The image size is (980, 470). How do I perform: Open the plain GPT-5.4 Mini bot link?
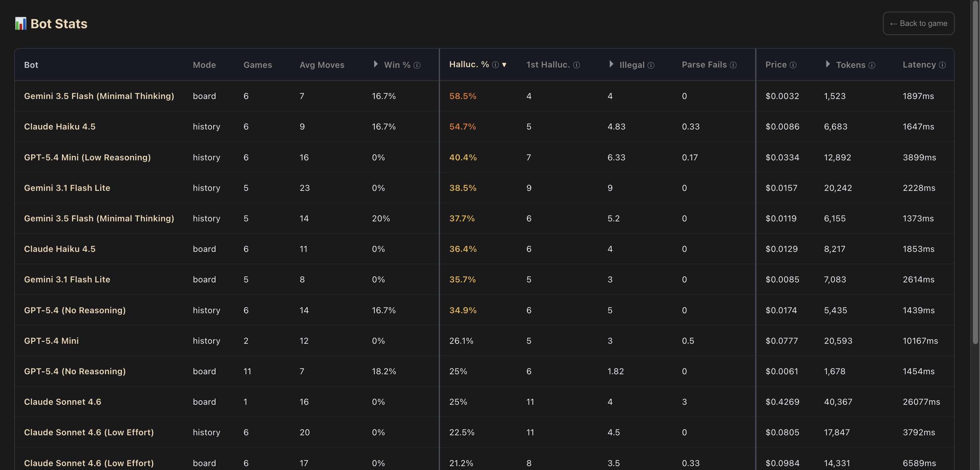pyautogui.click(x=51, y=340)
